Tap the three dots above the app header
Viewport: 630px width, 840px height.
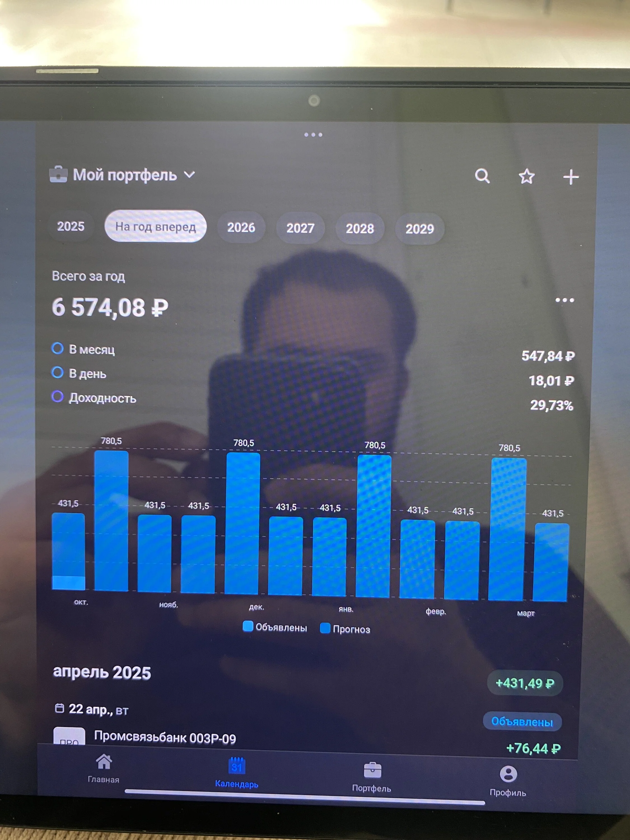pos(313,135)
